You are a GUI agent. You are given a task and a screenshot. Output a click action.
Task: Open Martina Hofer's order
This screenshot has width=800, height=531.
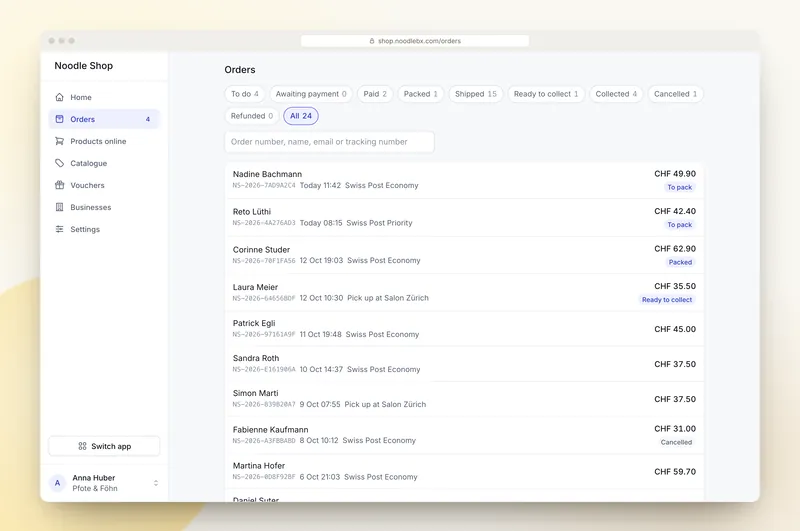(x=464, y=471)
